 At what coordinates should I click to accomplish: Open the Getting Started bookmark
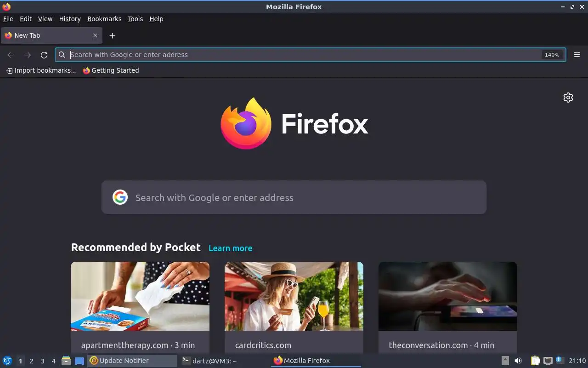[111, 70]
